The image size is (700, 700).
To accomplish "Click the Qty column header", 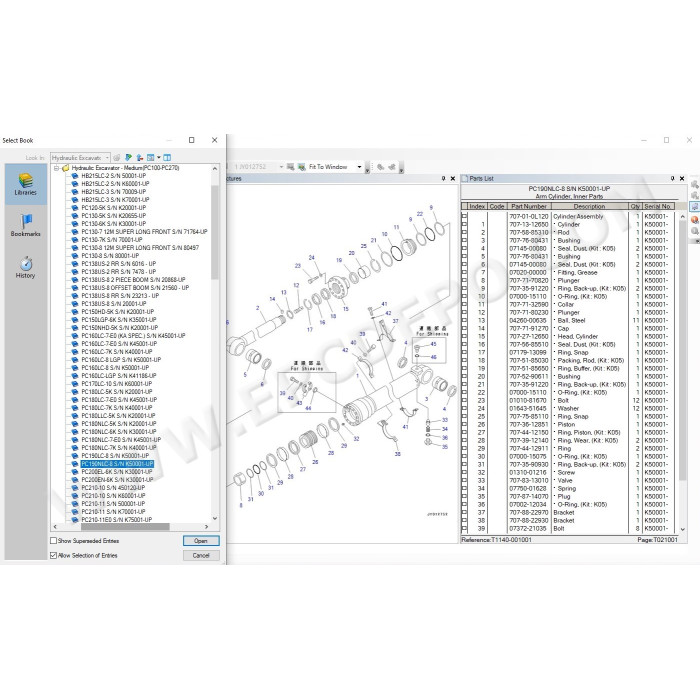I will tap(635, 206).
